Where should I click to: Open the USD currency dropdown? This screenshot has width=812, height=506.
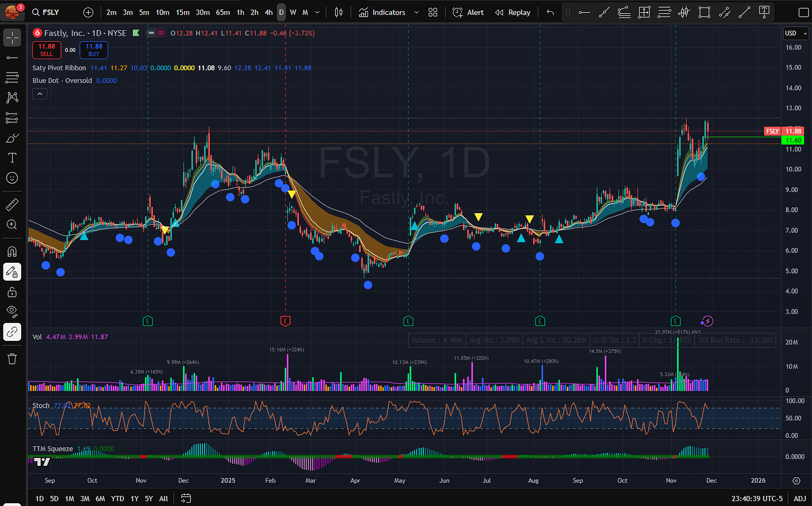click(796, 33)
